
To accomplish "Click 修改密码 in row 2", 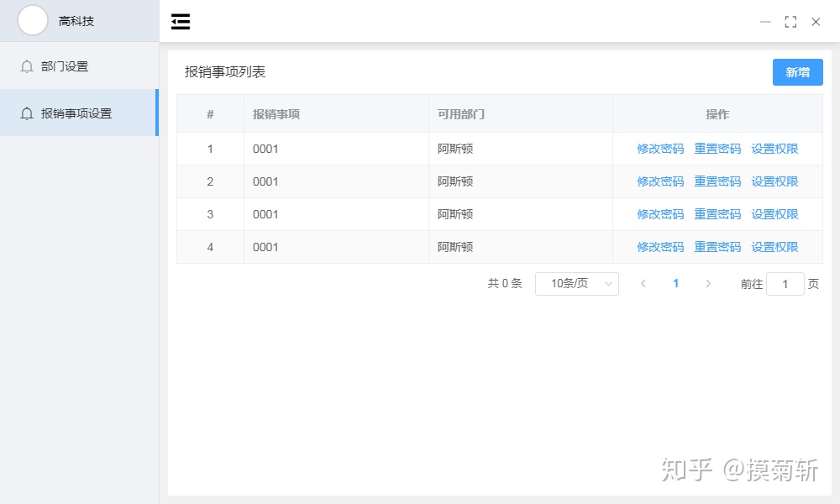I will point(660,181).
